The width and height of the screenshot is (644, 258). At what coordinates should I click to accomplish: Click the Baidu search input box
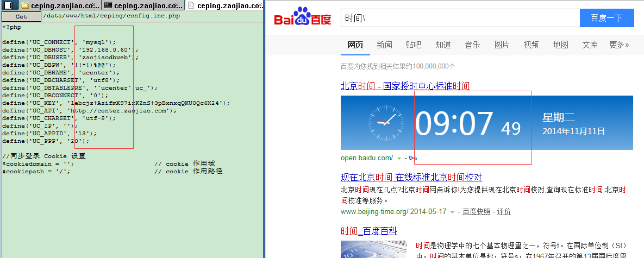pyautogui.click(x=460, y=18)
